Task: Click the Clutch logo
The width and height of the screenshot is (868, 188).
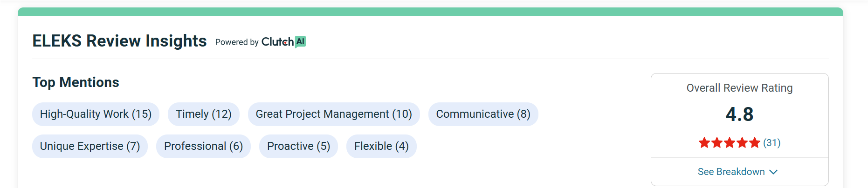Action: tap(277, 42)
